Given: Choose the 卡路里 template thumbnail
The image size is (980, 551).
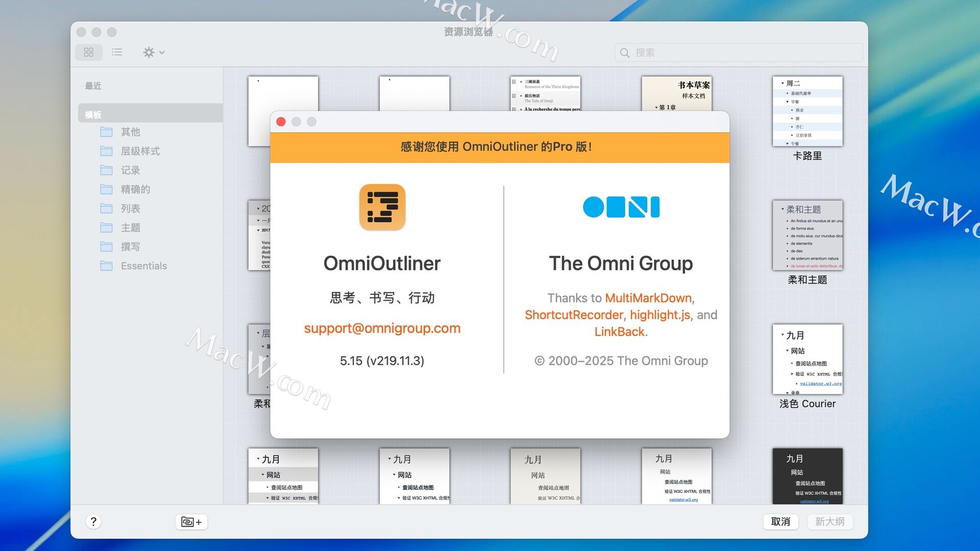Looking at the screenshot, I should (x=807, y=112).
